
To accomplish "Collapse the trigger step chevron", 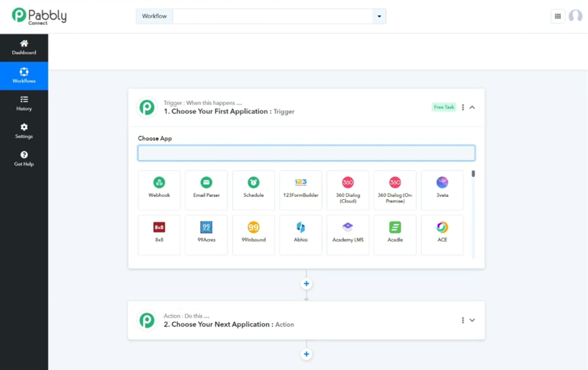I will point(472,107).
